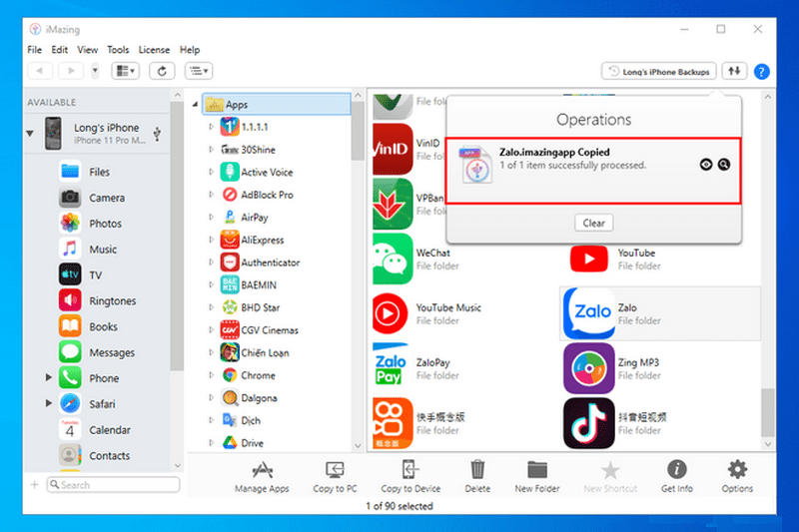
Task: Click the Copy to PC icon
Action: (x=335, y=475)
